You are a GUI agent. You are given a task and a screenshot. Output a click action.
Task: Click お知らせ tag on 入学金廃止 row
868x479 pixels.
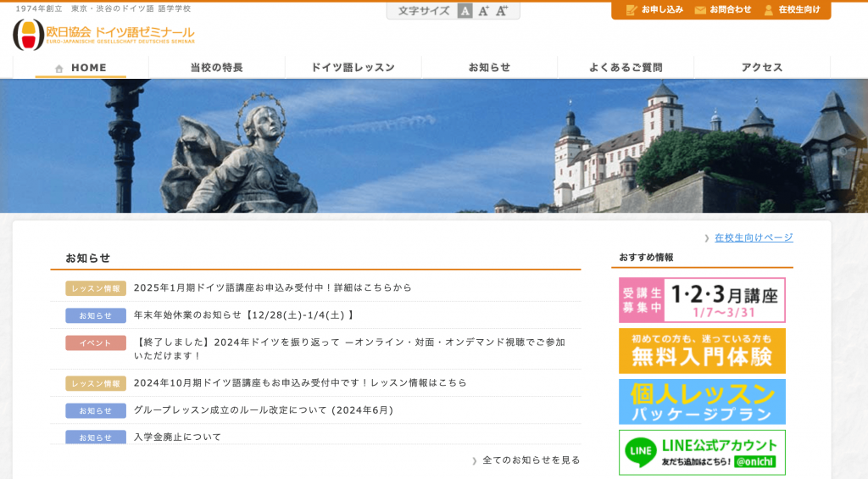[96, 437]
